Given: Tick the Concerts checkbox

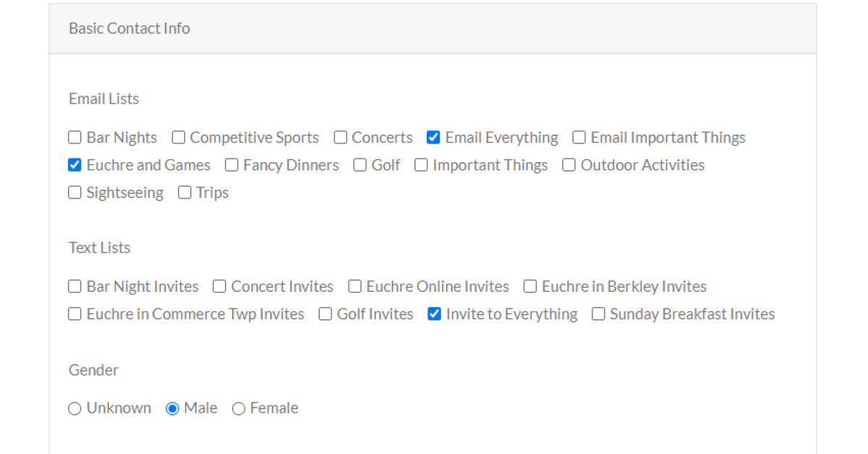Looking at the screenshot, I should click(x=341, y=138).
